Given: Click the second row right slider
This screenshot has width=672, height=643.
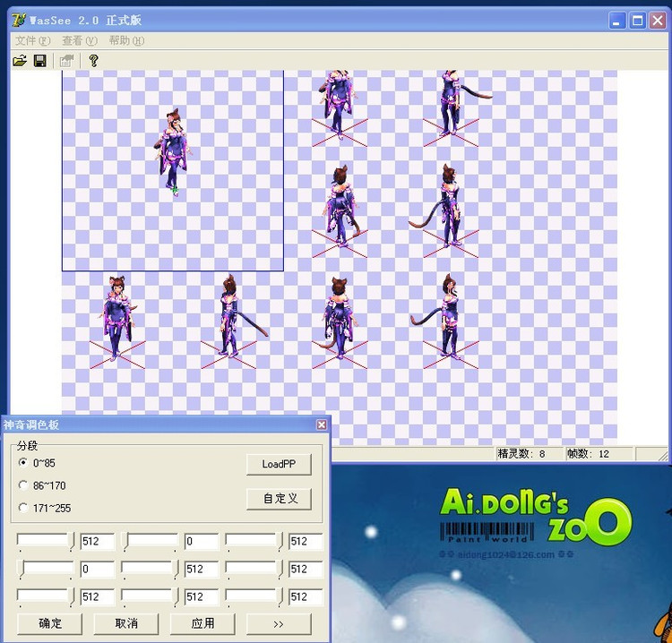Looking at the screenshot, I should [254, 570].
